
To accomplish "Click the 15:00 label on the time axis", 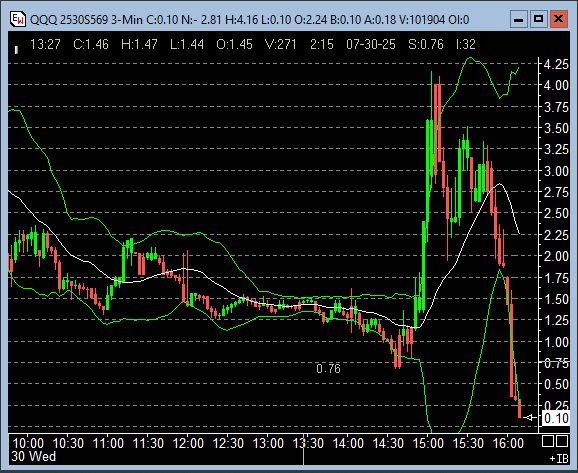I will pos(428,442).
